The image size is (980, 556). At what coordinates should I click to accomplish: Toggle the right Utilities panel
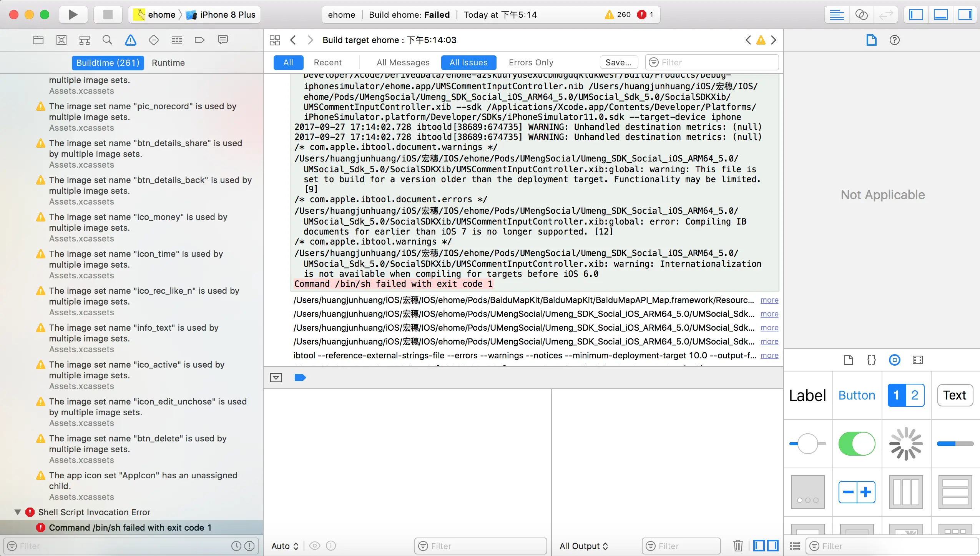[965, 15]
